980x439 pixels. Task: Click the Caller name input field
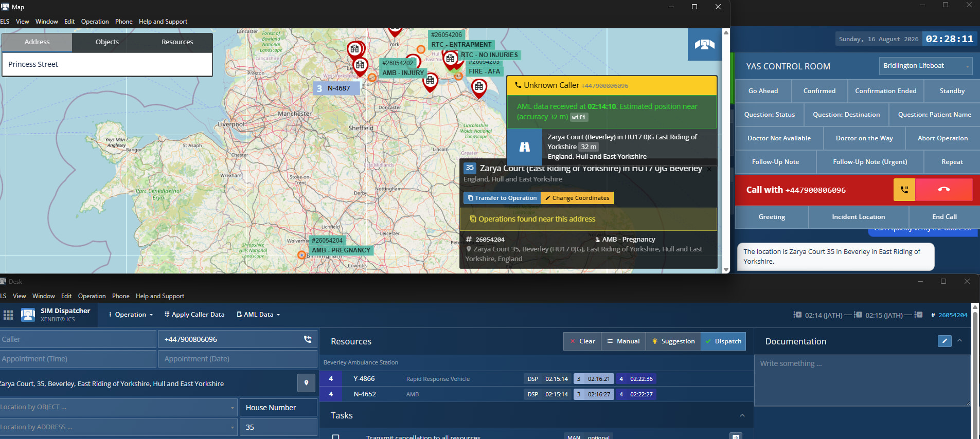[x=78, y=339]
